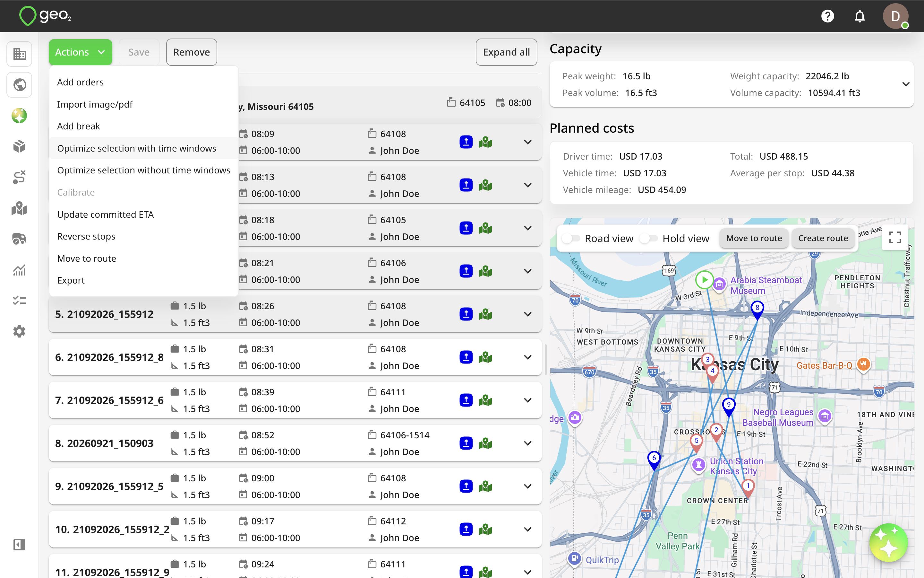Screen dimensions: 924x578
Task: Open the building grid sidebar icon
Action: [20, 54]
